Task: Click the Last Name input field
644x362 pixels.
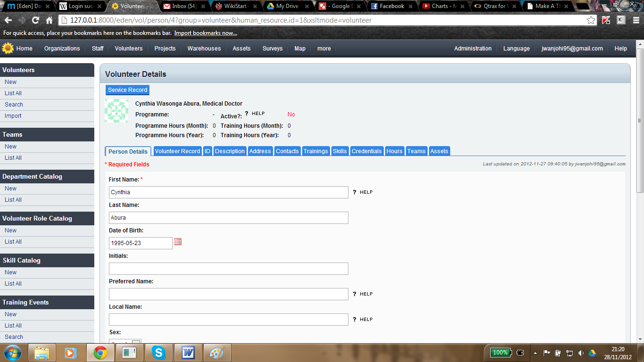Action: 228,218
